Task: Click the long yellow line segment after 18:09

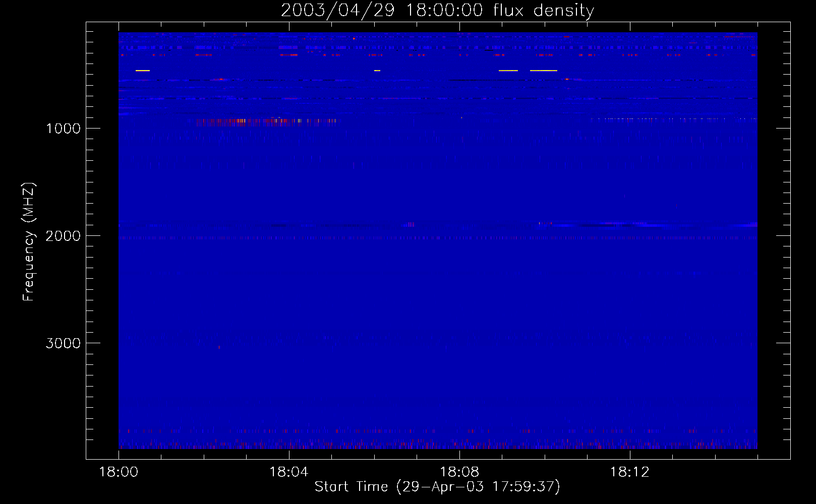Action: 544,71
